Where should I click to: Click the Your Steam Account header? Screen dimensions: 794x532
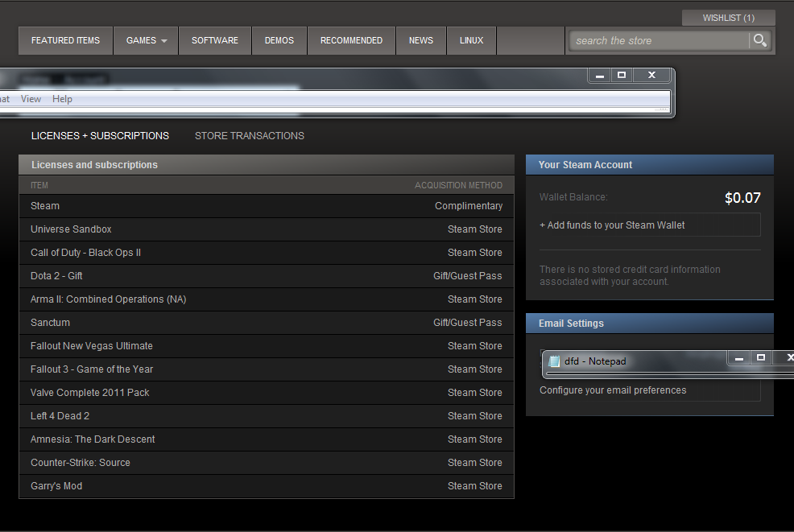tap(650, 164)
